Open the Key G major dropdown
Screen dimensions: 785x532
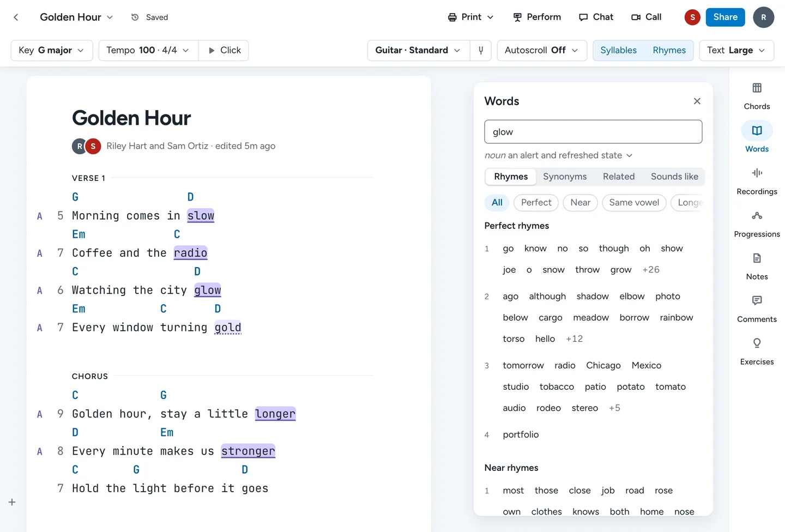pos(52,50)
